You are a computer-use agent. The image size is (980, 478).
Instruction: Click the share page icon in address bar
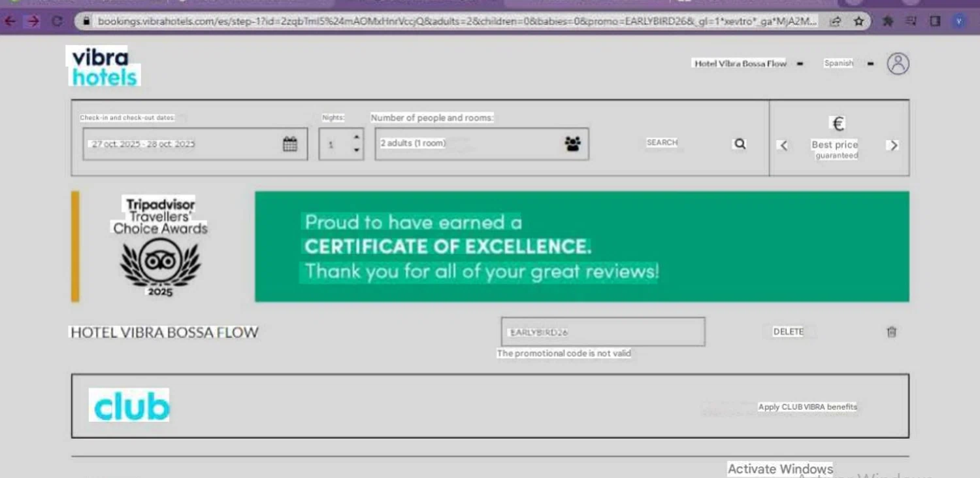pyautogui.click(x=836, y=22)
